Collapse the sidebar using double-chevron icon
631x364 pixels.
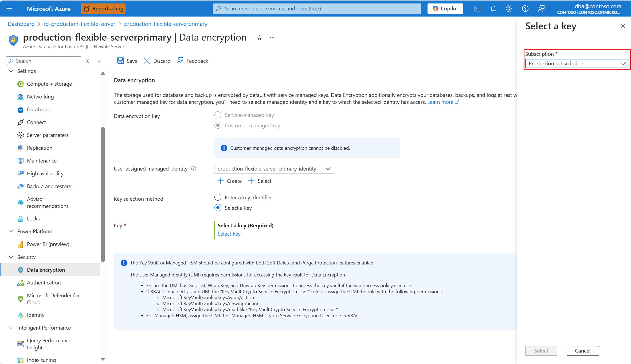pyautogui.click(x=100, y=61)
